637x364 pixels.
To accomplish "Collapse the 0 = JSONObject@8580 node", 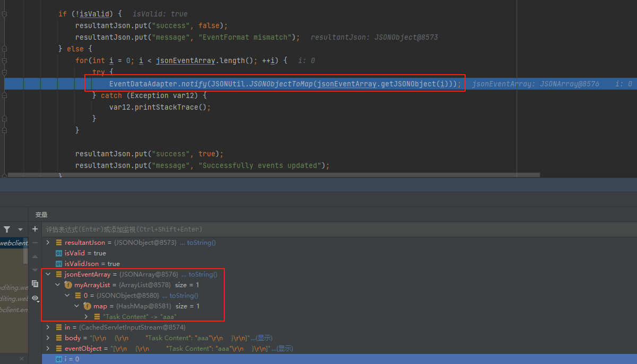I will click(x=67, y=296).
